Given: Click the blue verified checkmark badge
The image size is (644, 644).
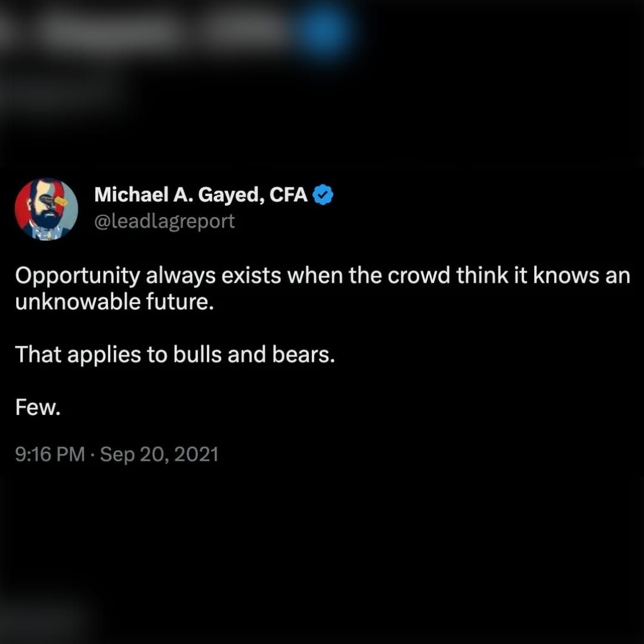Looking at the screenshot, I should click(323, 194).
